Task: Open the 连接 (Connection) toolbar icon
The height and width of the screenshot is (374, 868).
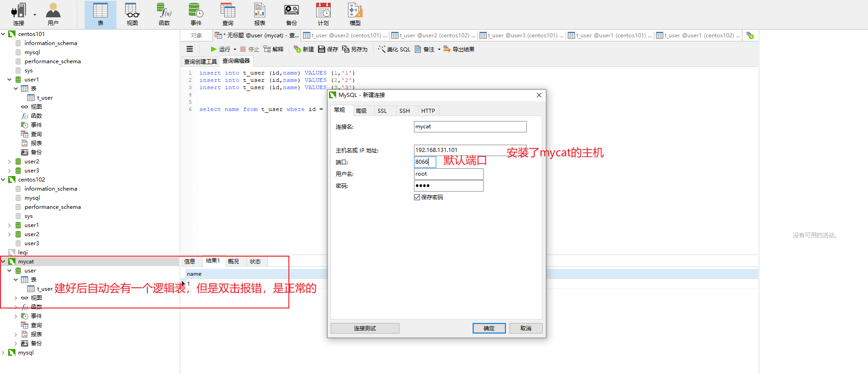Action: coord(19,14)
